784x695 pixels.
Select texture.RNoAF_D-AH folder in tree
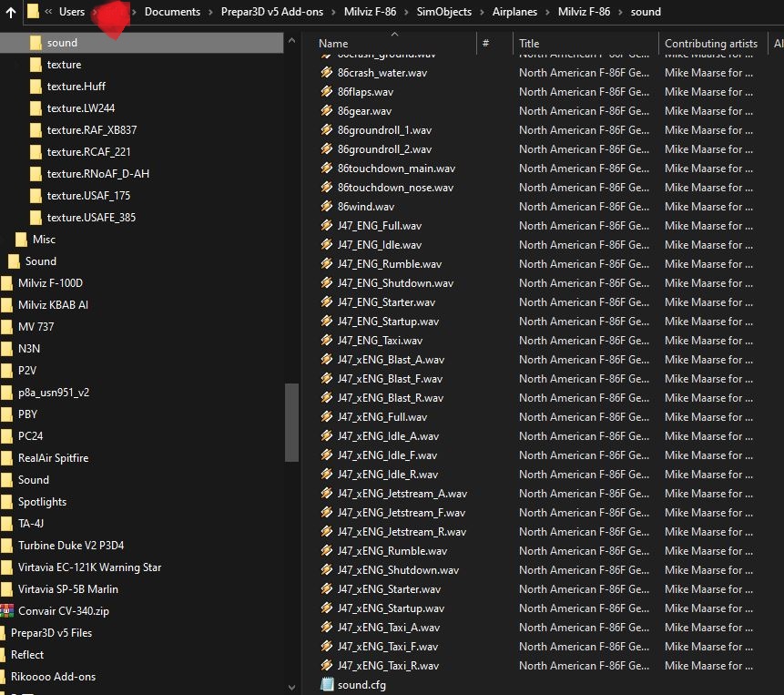click(98, 173)
